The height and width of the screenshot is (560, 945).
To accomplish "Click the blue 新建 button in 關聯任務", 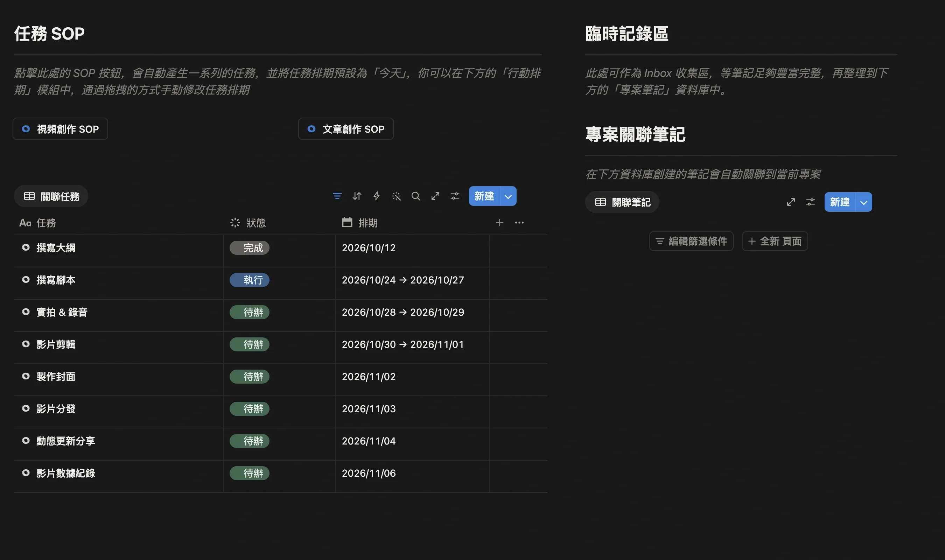I will [484, 196].
